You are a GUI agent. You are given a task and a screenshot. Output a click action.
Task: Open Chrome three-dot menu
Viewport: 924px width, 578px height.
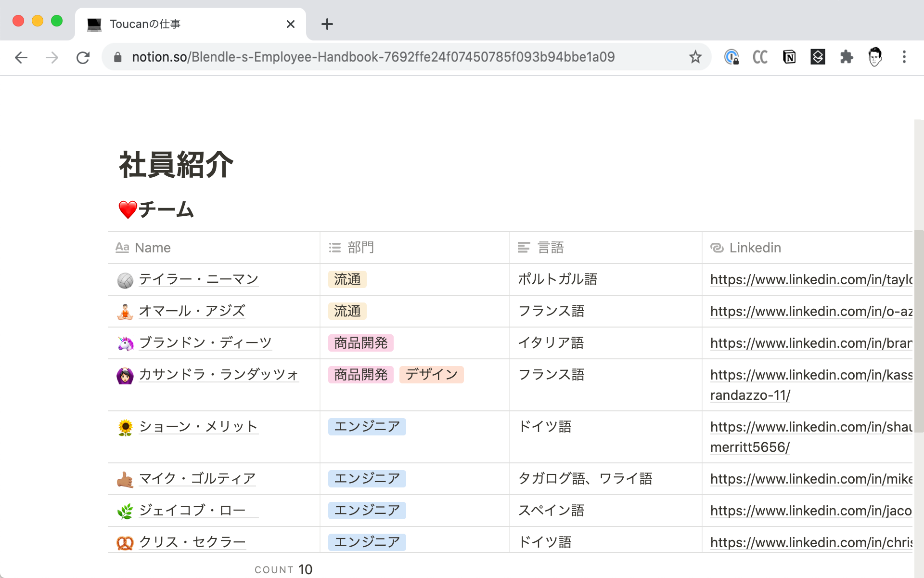904,57
